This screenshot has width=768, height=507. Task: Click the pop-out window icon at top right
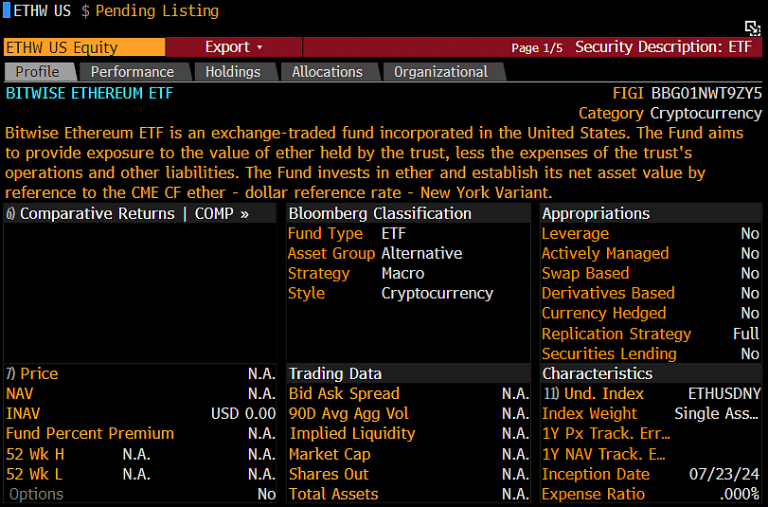pyautogui.click(x=753, y=28)
